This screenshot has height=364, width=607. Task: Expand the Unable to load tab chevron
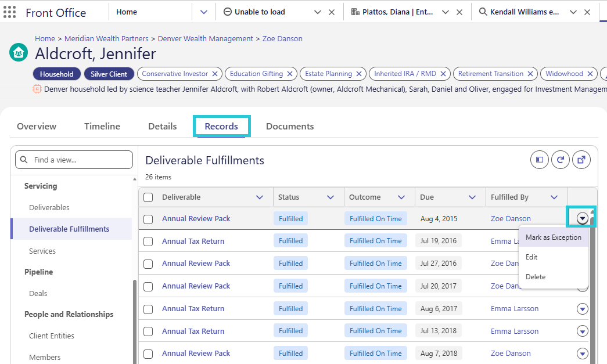coord(317,12)
